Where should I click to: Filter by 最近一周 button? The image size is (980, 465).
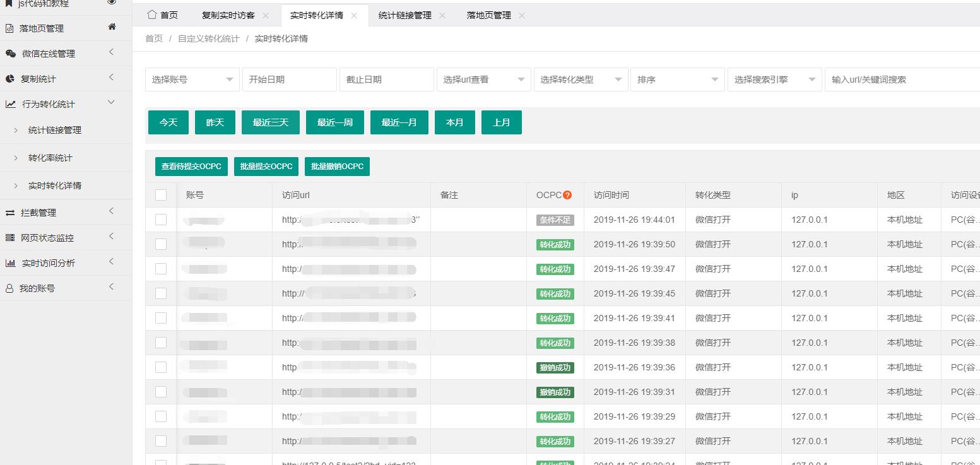(x=334, y=122)
